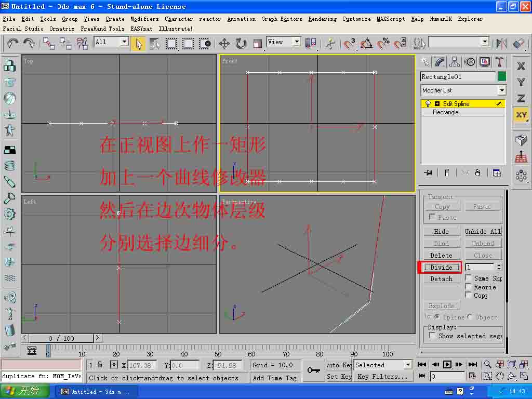
Task: Adjust the Divide count spinner arrows
Action: pos(499,268)
